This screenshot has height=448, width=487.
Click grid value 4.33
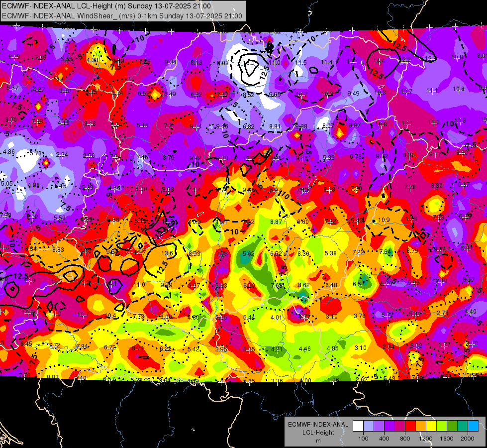pos(93,60)
